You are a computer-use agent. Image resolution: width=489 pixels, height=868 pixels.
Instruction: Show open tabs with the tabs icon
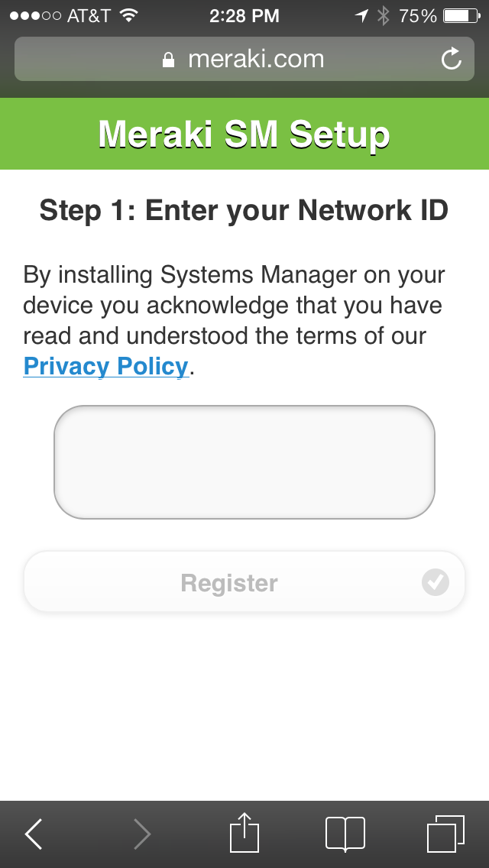click(x=445, y=833)
